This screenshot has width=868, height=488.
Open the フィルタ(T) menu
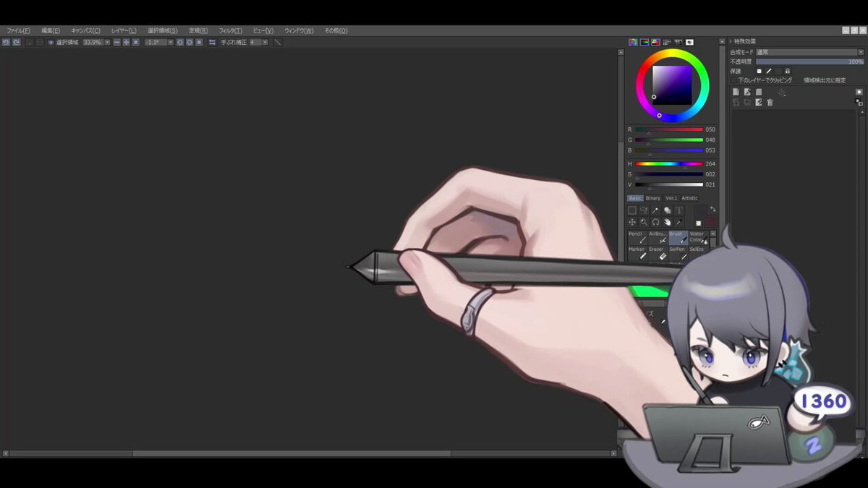click(231, 31)
